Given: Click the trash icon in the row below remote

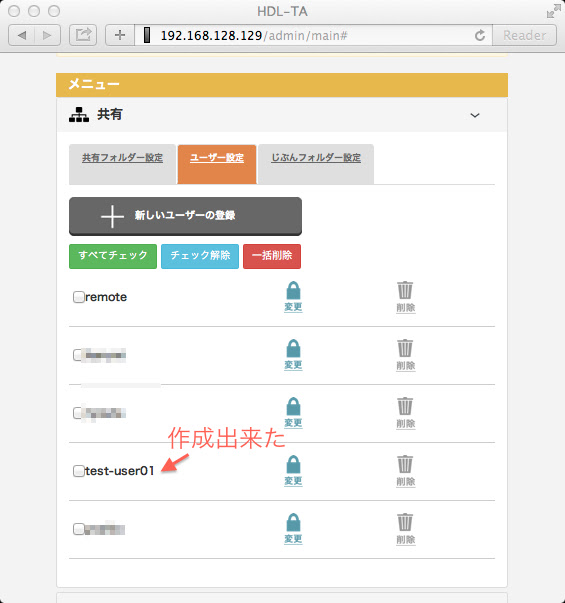Looking at the screenshot, I should click(x=405, y=348).
